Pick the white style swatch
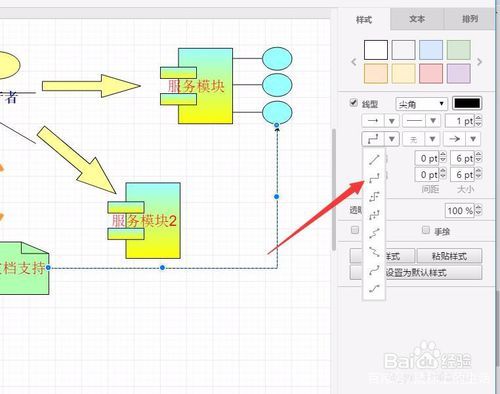 (x=376, y=50)
